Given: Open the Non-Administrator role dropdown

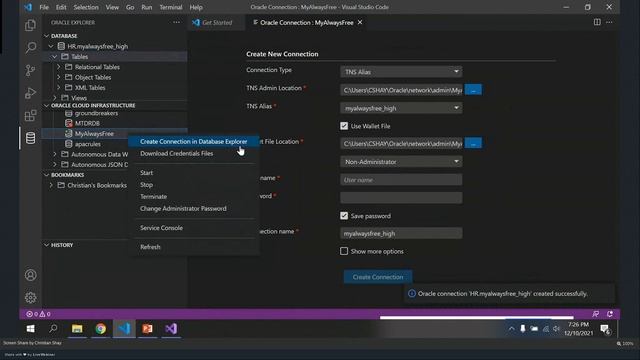Looking at the screenshot, I should click(401, 162).
